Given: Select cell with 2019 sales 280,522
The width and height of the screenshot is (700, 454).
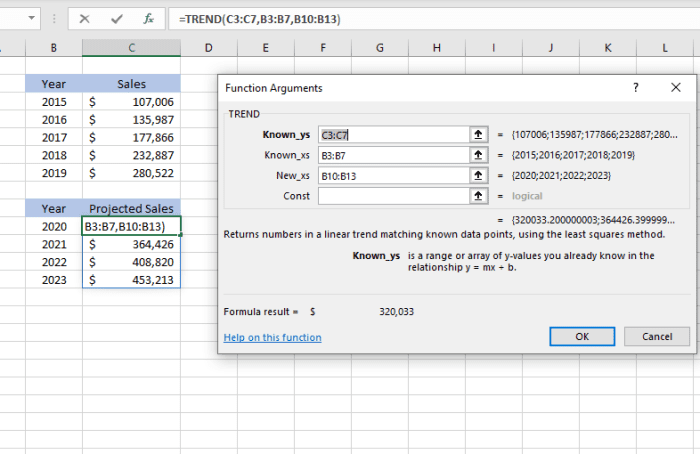Looking at the screenshot, I should 131,174.
